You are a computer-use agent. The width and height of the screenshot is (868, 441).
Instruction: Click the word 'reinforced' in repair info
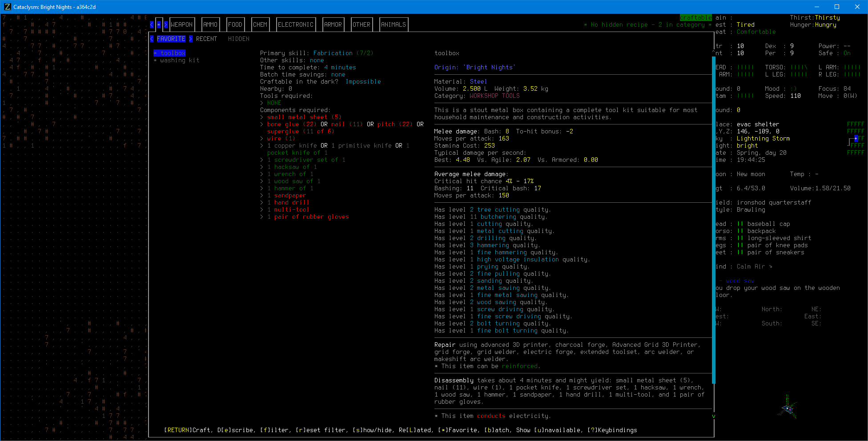(x=520, y=366)
